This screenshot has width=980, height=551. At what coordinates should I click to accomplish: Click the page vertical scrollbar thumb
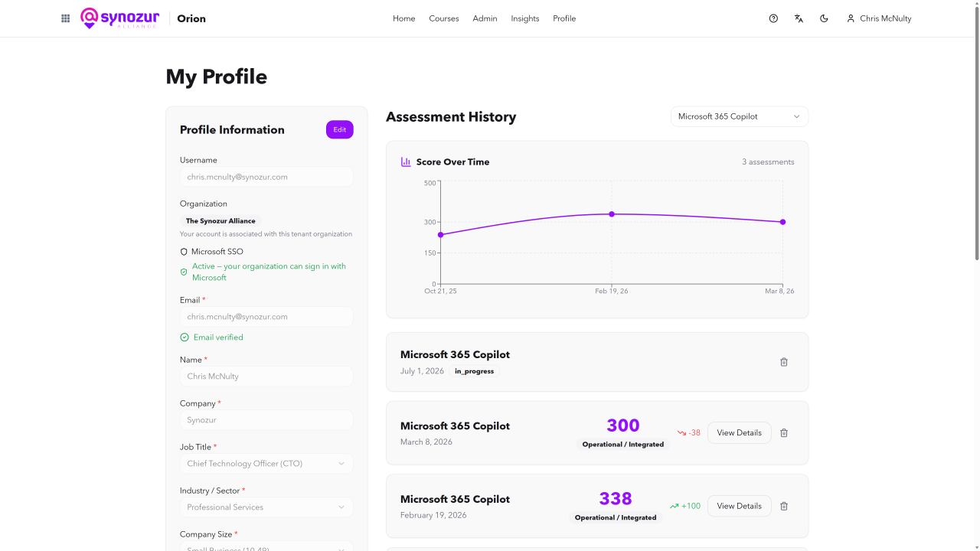[x=977, y=134]
